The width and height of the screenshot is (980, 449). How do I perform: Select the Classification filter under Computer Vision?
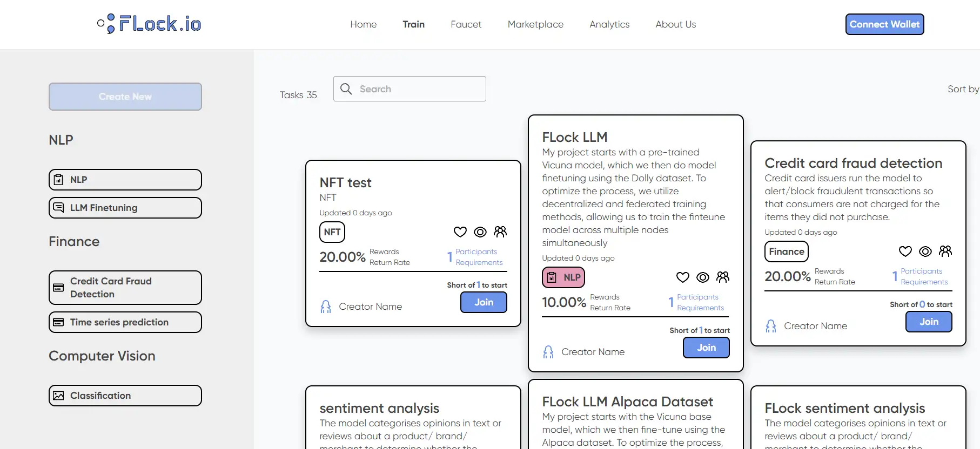click(x=125, y=396)
